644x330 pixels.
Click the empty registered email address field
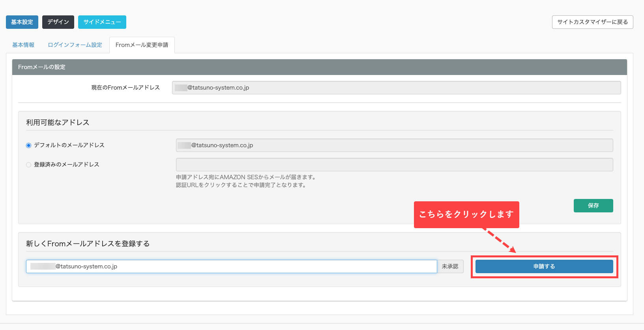click(394, 165)
